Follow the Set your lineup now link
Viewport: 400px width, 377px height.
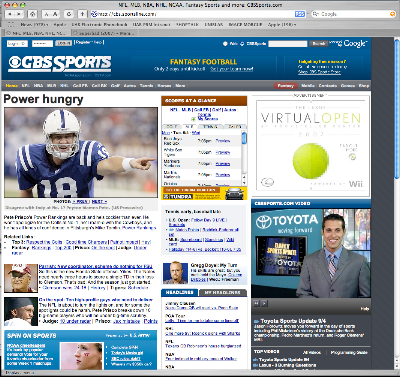232,69
